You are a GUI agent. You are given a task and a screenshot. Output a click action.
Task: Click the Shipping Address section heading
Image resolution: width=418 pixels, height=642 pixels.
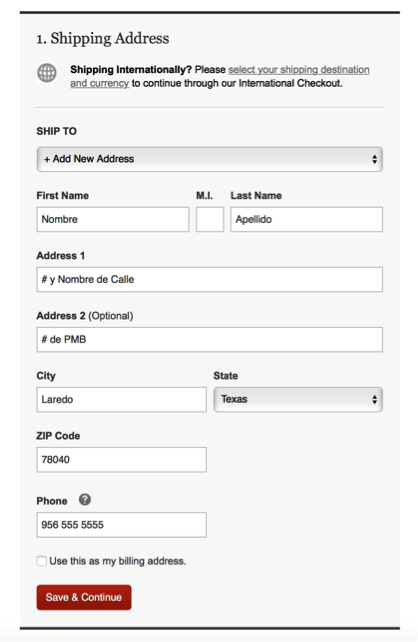click(x=103, y=38)
